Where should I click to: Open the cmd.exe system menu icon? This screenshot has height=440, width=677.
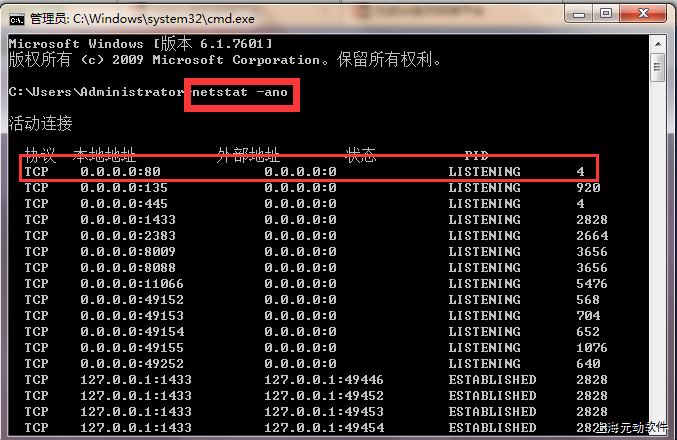tap(16, 17)
